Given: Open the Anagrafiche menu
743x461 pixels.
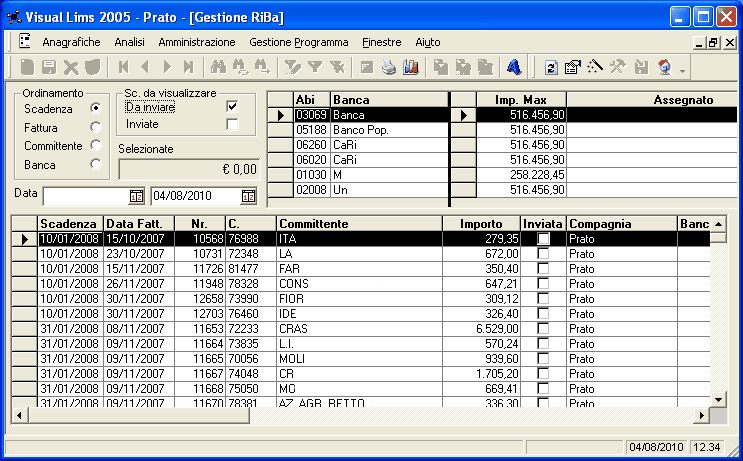Looking at the screenshot, I should click(72, 42).
